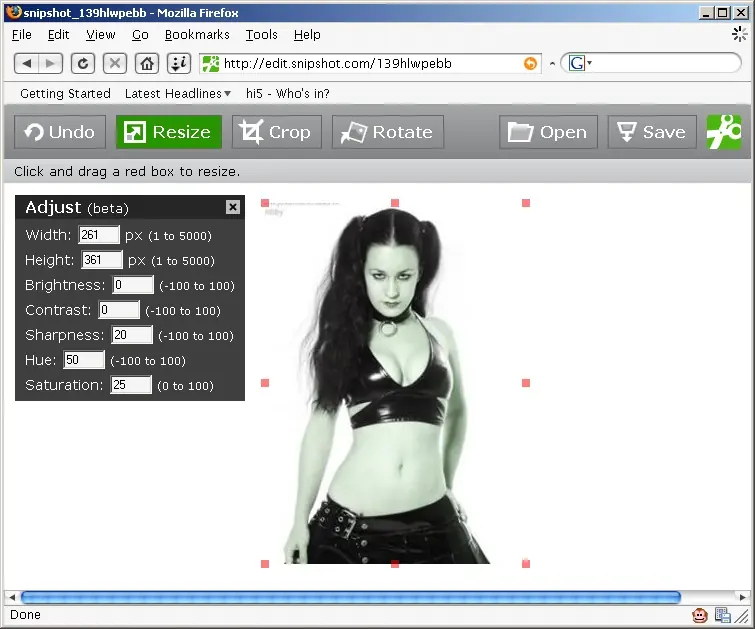The width and height of the screenshot is (755, 629).
Task: Open the Bookmarks menu
Action: 197,35
